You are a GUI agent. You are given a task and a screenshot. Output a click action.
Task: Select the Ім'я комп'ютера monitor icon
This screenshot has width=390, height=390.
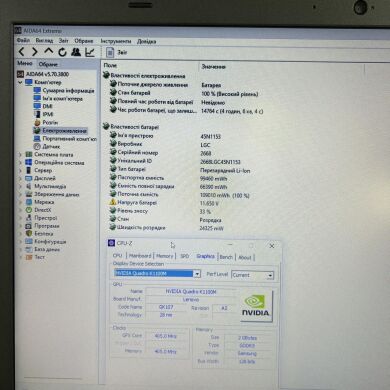coord(37,98)
